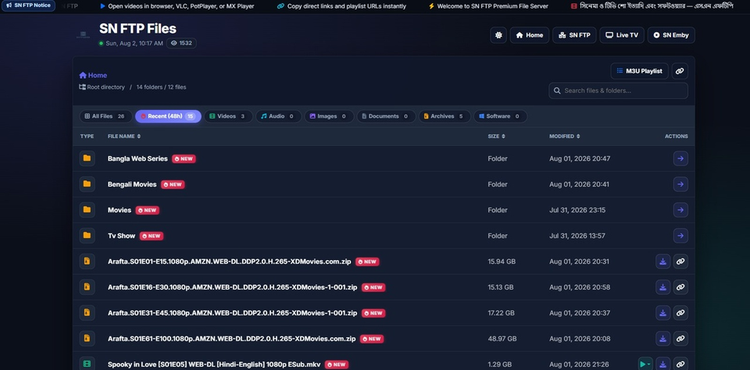The height and width of the screenshot is (370, 750).
Task: Click the 1532 views counter badge
Action: (x=181, y=43)
